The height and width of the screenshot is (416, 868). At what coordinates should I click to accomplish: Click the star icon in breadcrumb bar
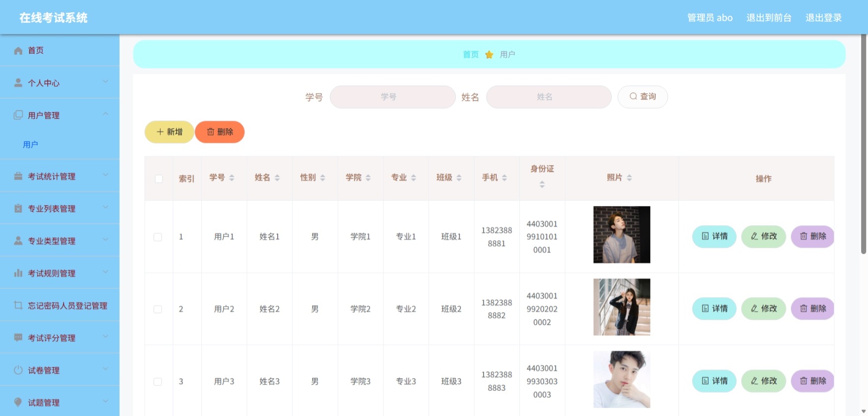pyautogui.click(x=489, y=55)
